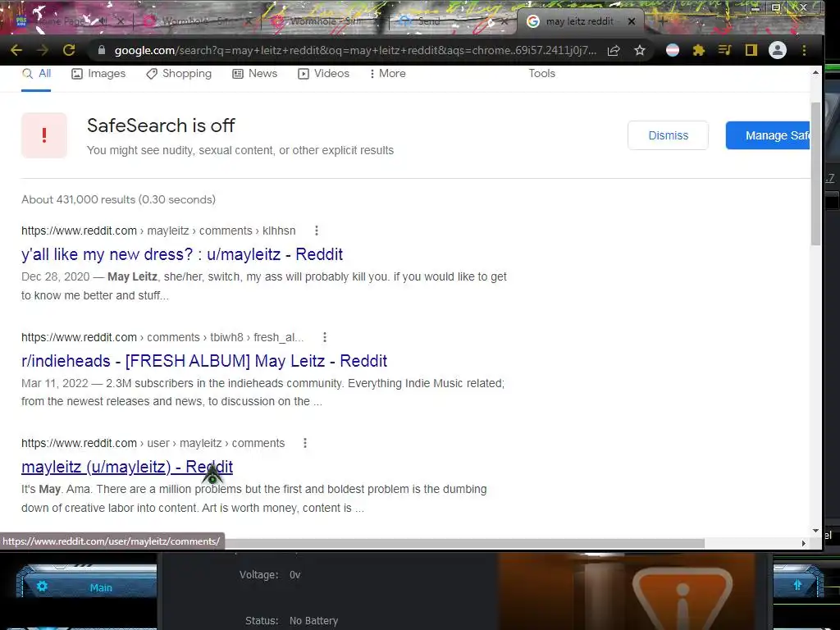
Task: Open the Extensions puzzle-piece menu
Action: [x=699, y=50]
